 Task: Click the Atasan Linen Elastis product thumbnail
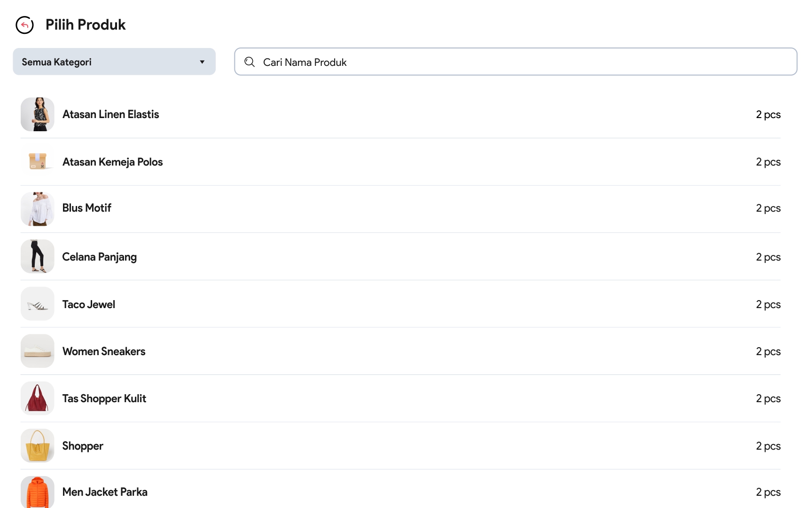pyautogui.click(x=38, y=114)
